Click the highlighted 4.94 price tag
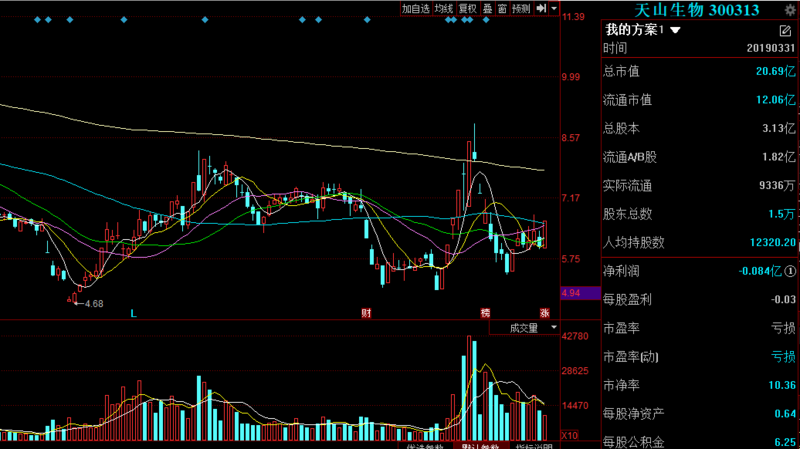The image size is (800, 449). 581,293
